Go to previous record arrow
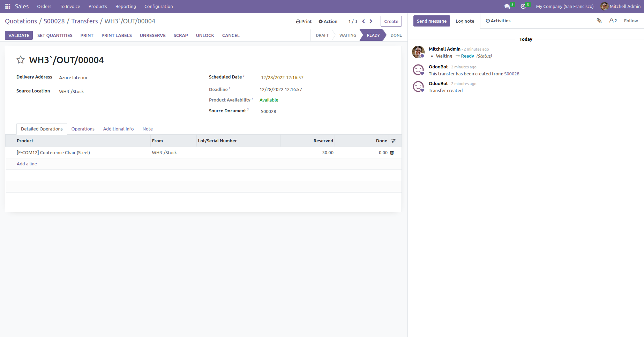 click(x=364, y=21)
